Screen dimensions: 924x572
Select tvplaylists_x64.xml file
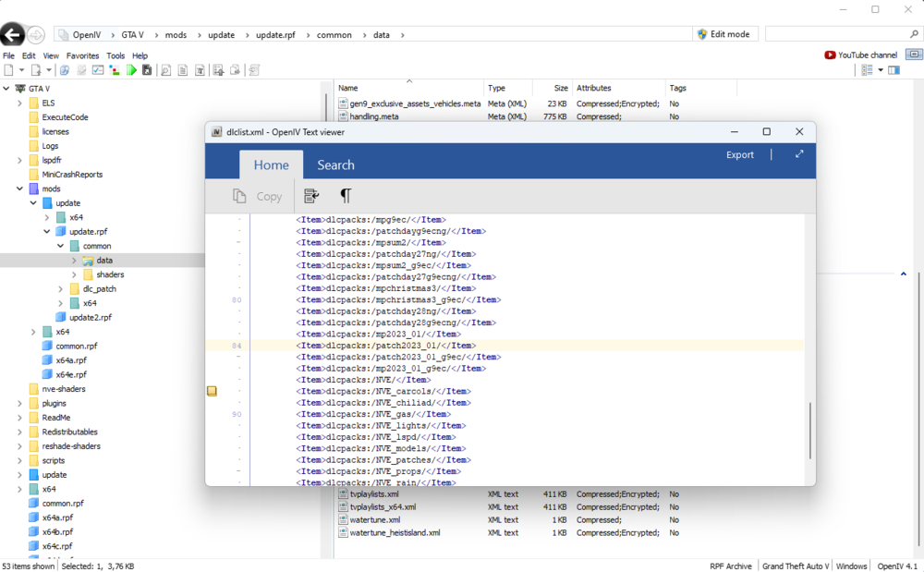(383, 507)
